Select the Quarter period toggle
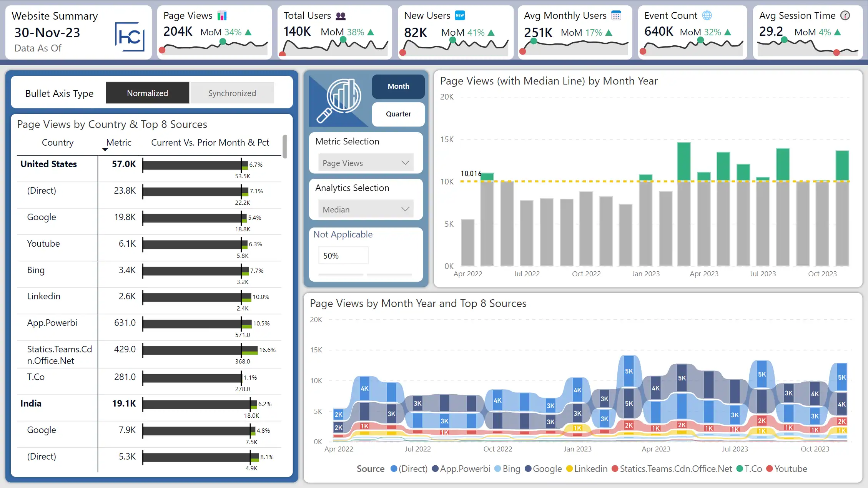 coord(398,114)
